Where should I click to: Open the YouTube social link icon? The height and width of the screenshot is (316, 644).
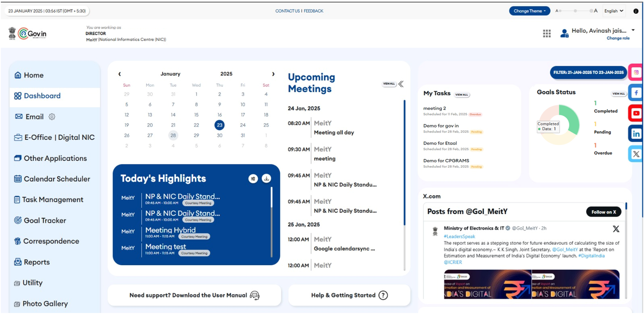pos(636,113)
